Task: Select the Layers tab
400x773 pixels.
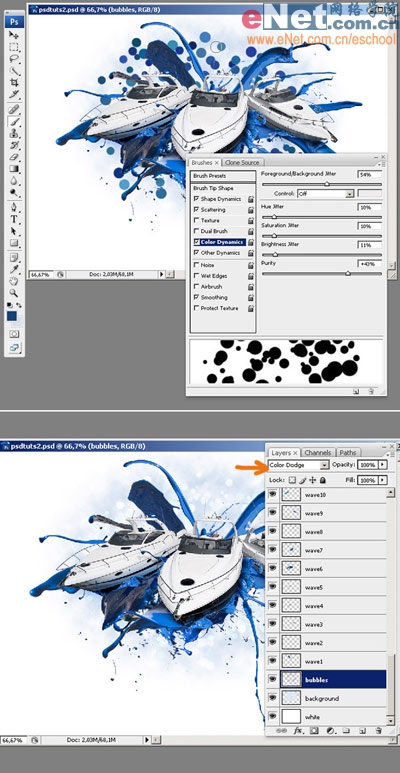Action: pyautogui.click(x=284, y=453)
